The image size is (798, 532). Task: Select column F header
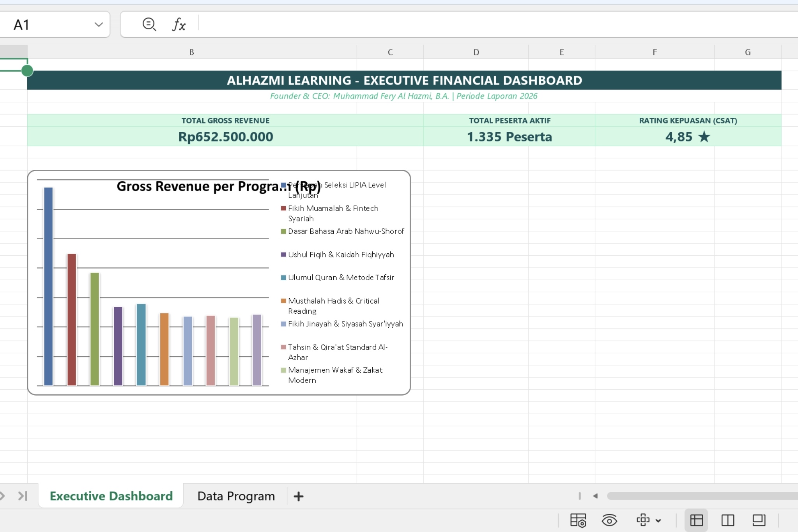(x=655, y=52)
